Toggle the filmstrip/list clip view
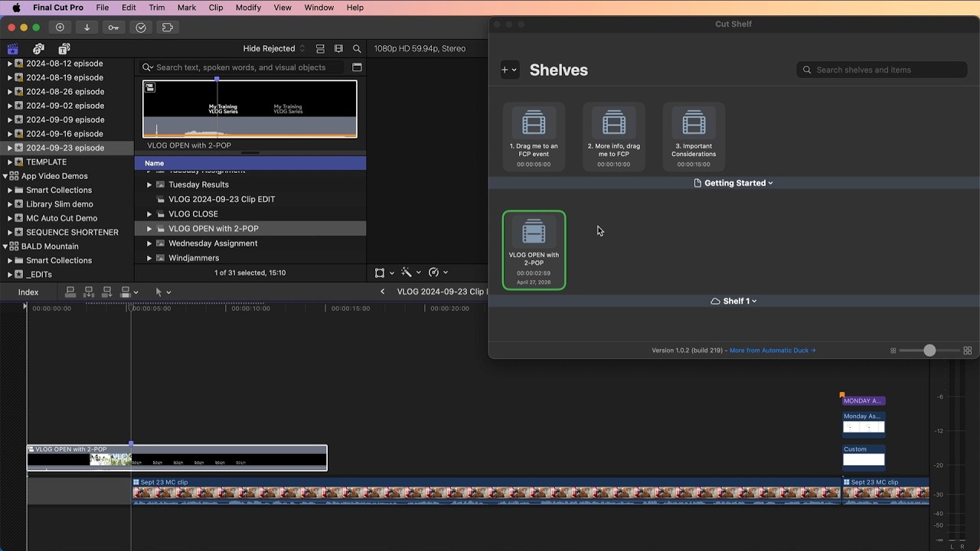Screen dimensions: 980x551 [x=320, y=49]
